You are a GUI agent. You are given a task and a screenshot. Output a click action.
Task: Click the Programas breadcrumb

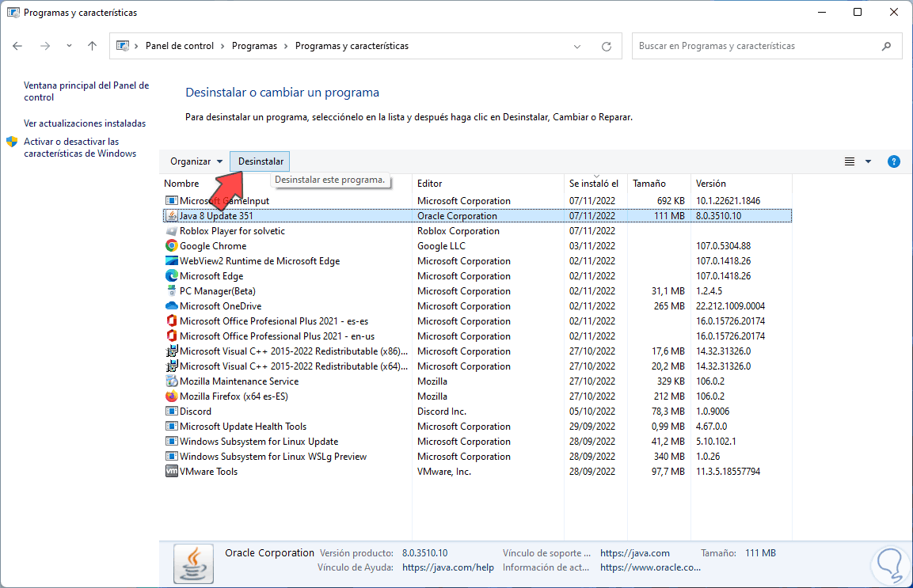(x=254, y=46)
